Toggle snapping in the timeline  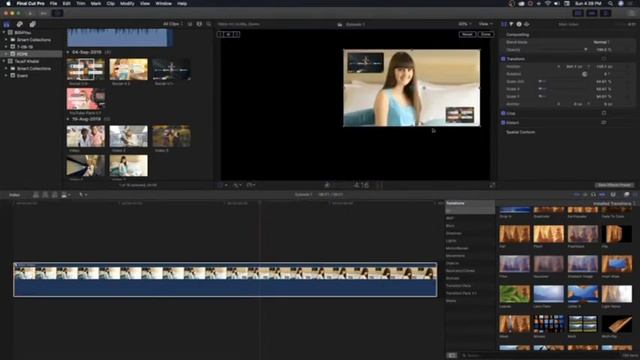[602, 195]
